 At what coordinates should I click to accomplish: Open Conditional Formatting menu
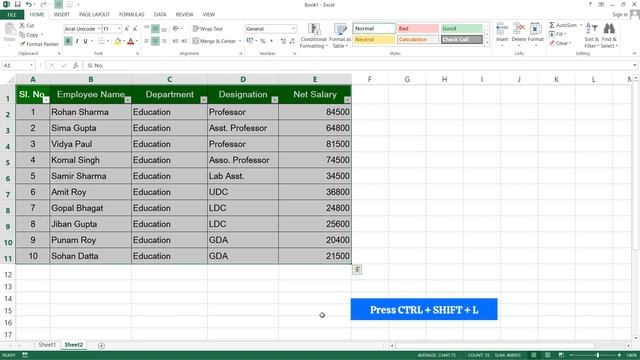(x=313, y=36)
